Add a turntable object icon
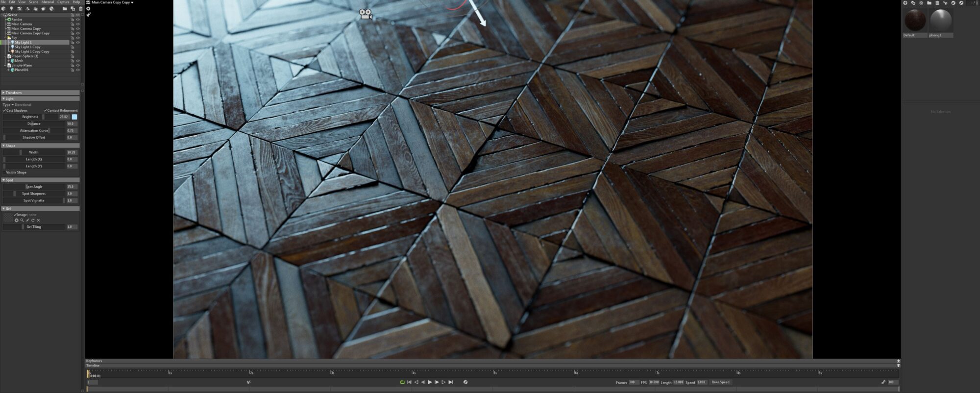The width and height of the screenshot is (980, 393). 51,8
